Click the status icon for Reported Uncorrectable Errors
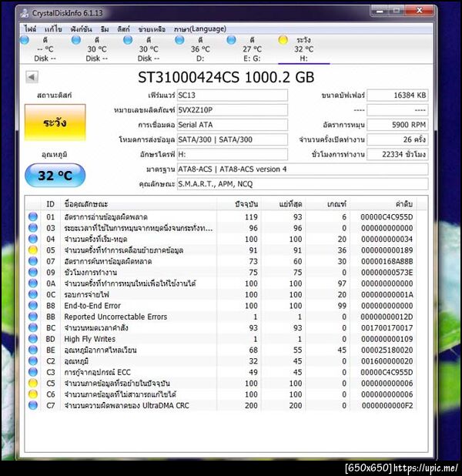The width and height of the screenshot is (462, 476). [x=33, y=317]
